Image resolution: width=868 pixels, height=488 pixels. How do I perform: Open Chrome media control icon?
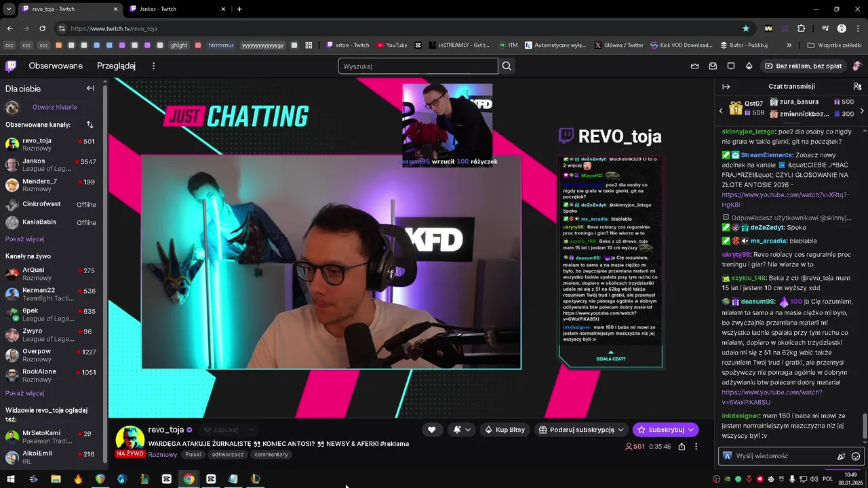[x=825, y=28]
